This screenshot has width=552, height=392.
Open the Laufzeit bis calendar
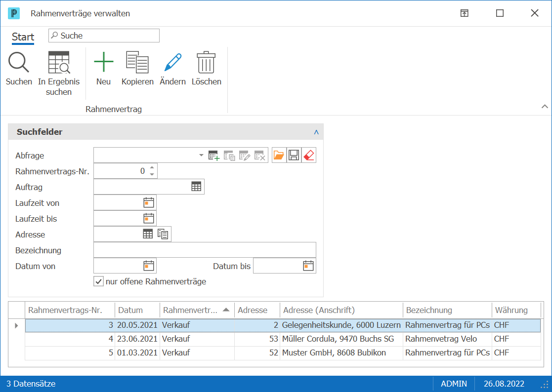(149, 218)
